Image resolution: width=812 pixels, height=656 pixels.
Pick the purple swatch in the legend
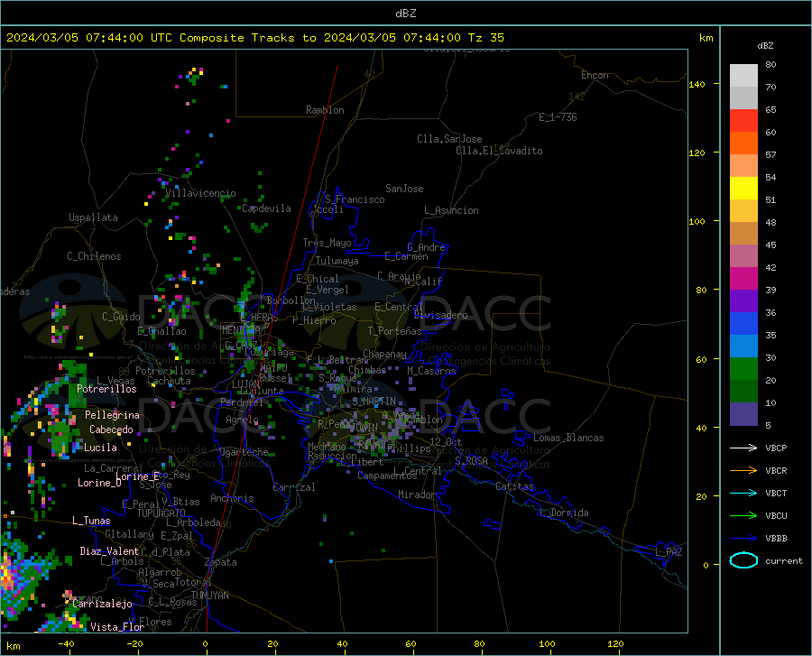[743, 301]
